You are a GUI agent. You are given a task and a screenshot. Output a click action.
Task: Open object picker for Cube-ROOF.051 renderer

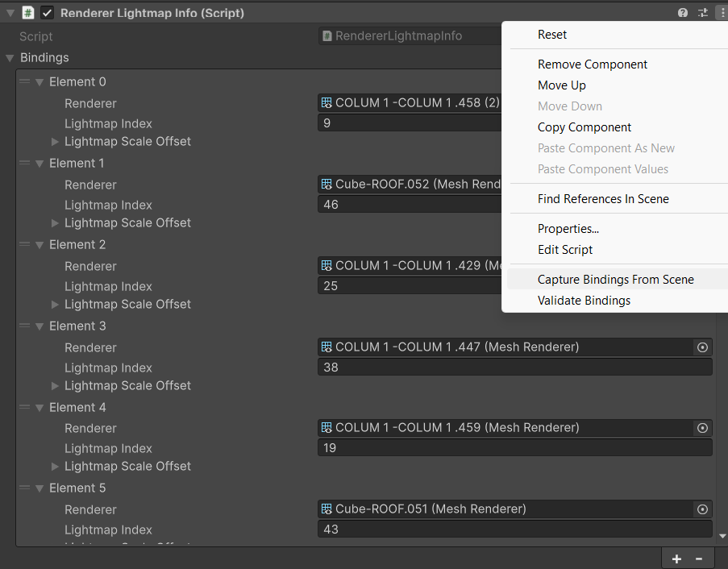click(x=702, y=509)
